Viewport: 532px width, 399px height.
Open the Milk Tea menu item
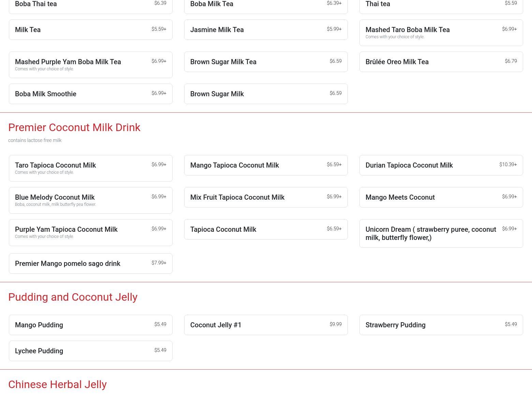tap(90, 30)
